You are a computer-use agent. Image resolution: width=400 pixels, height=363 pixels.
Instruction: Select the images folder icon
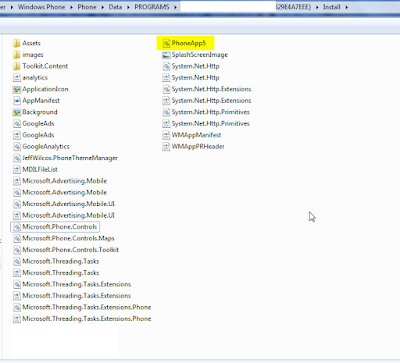pos(17,55)
